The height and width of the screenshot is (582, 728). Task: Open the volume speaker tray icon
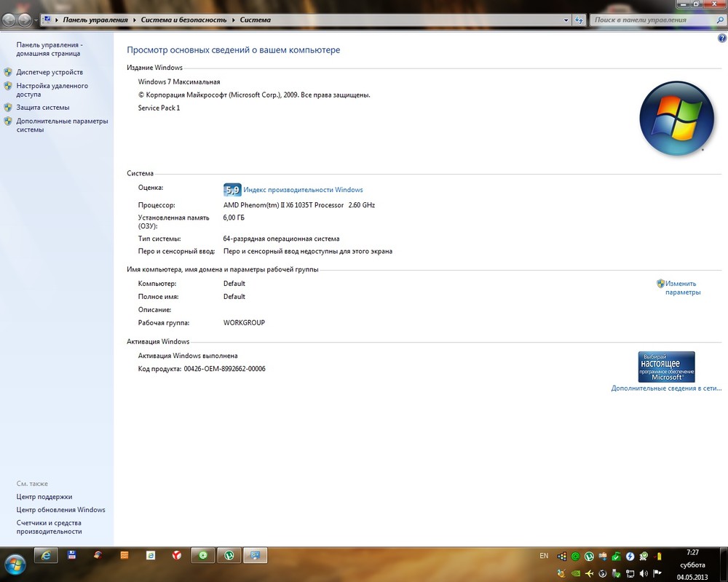[x=644, y=573]
